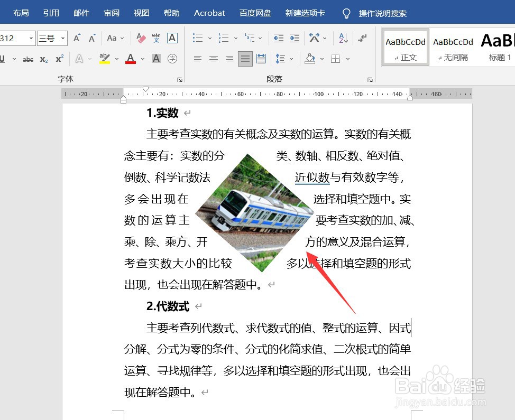The image size is (515, 420).
Task: Sort text with the A-Z sort icon
Action: (x=343, y=38)
